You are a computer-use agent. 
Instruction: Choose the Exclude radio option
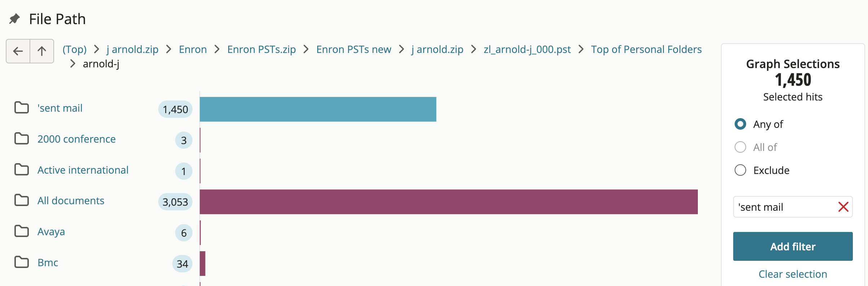coord(740,170)
